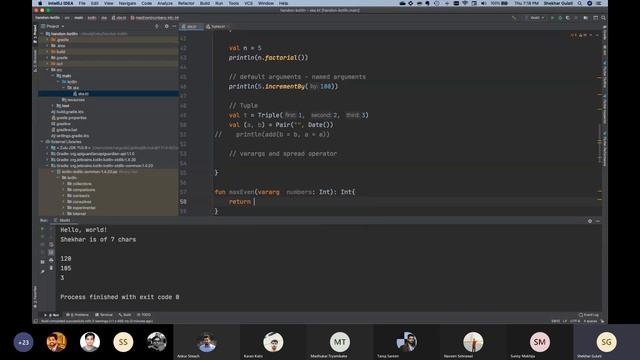This screenshot has width=640, height=360.
Task: Click the volume icon in menu bar
Action: pyautogui.click(x=483, y=3)
